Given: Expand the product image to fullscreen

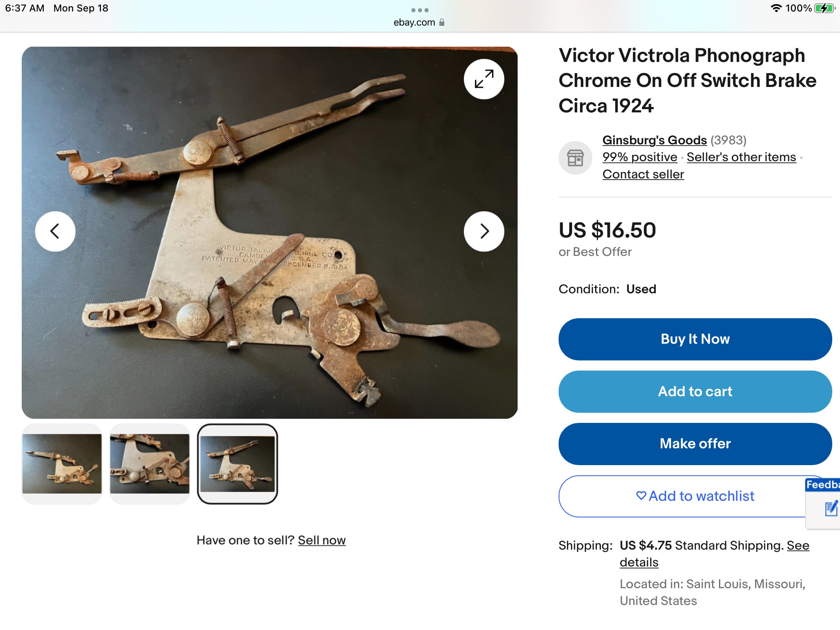Looking at the screenshot, I should pyautogui.click(x=484, y=79).
